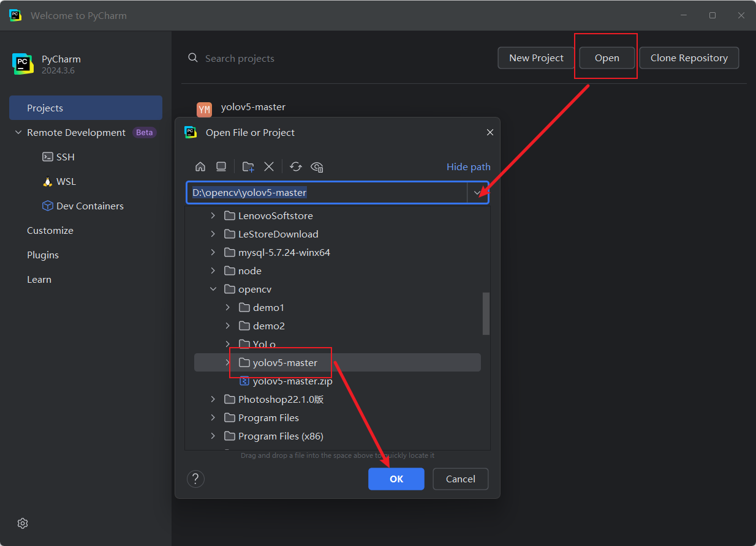
Task: Expand the demo2 folder
Action: tap(227, 326)
